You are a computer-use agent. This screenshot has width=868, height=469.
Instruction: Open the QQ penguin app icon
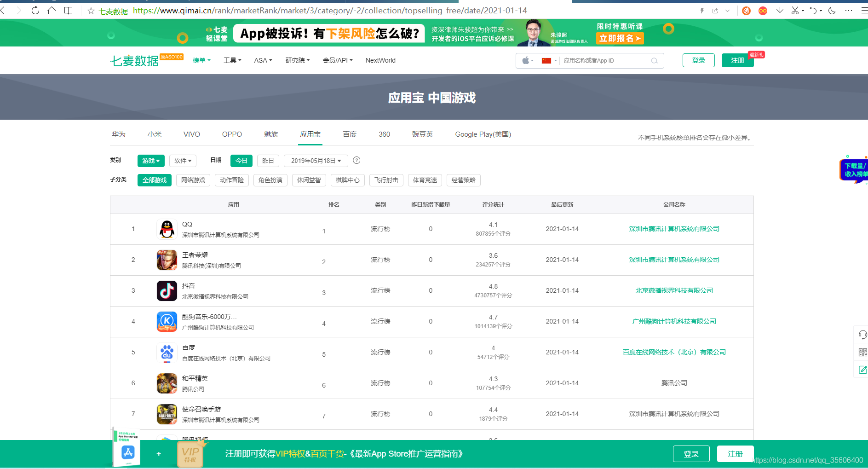[x=167, y=229]
